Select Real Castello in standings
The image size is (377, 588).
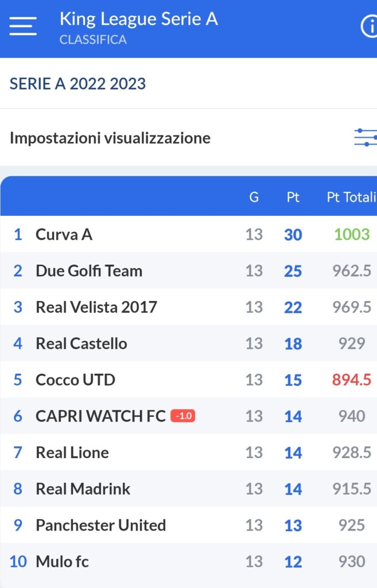coord(81,343)
